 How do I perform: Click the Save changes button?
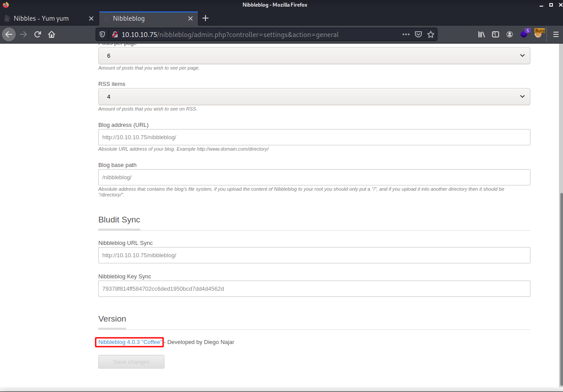coord(131,362)
